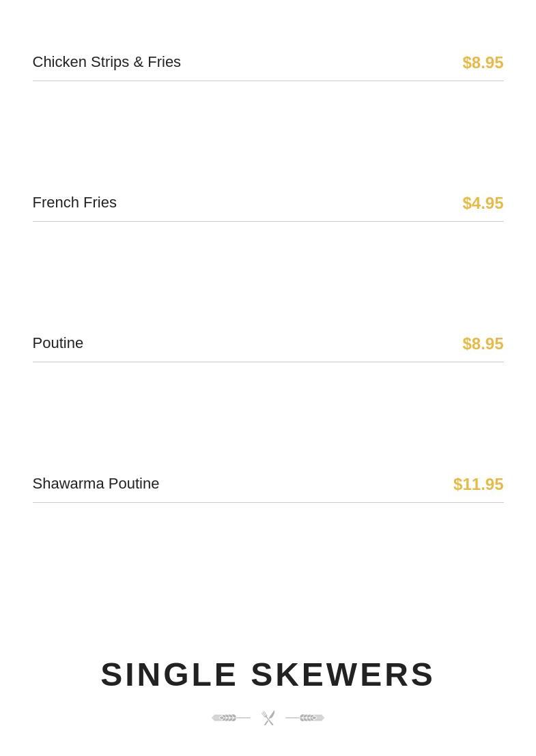
Task: Click the divider line under Chicken Strips & Fries
Action: (268, 81)
